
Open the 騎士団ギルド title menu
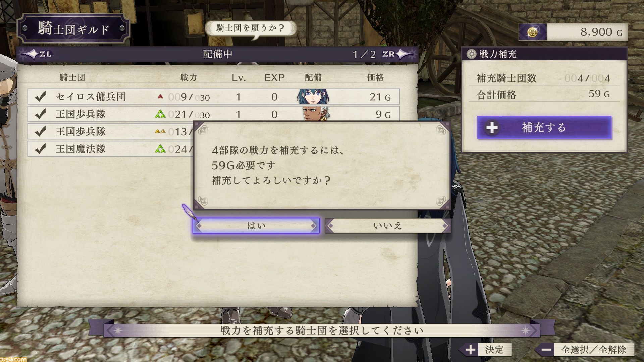(x=73, y=29)
